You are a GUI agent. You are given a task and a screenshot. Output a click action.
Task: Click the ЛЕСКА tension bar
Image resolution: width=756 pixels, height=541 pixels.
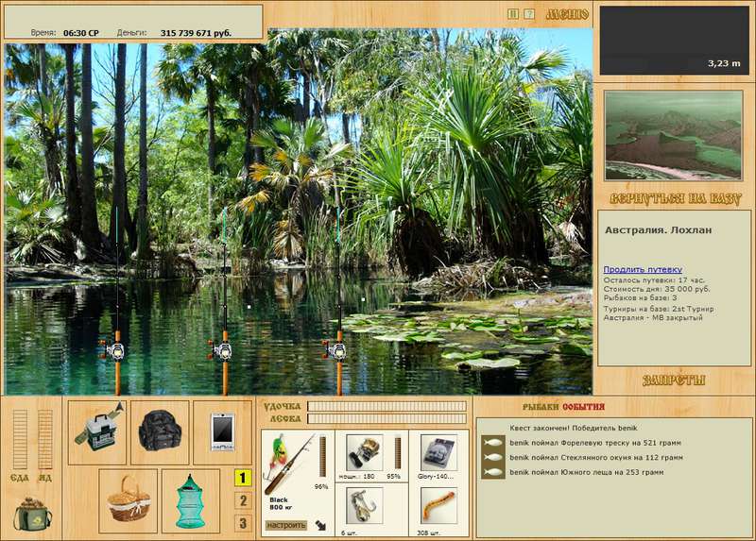point(387,418)
